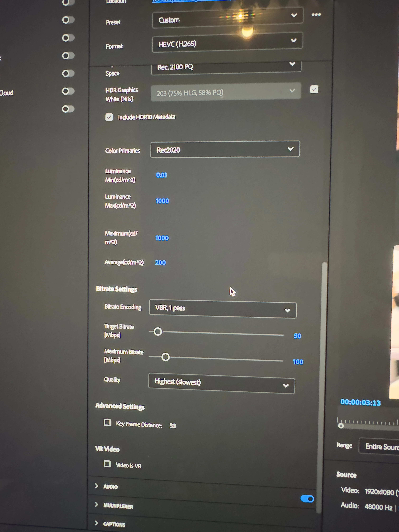Enable the blue toggle beside Audio section
Viewport: 399px width, 532px height.
(x=307, y=499)
